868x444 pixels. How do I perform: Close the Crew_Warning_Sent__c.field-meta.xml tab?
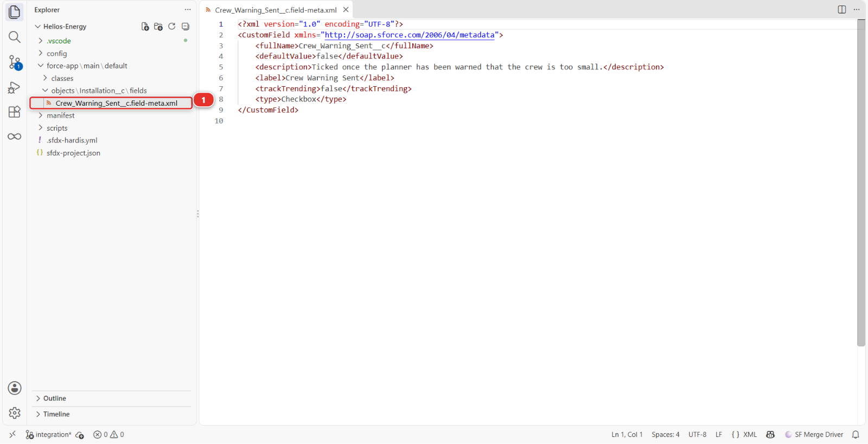point(346,10)
